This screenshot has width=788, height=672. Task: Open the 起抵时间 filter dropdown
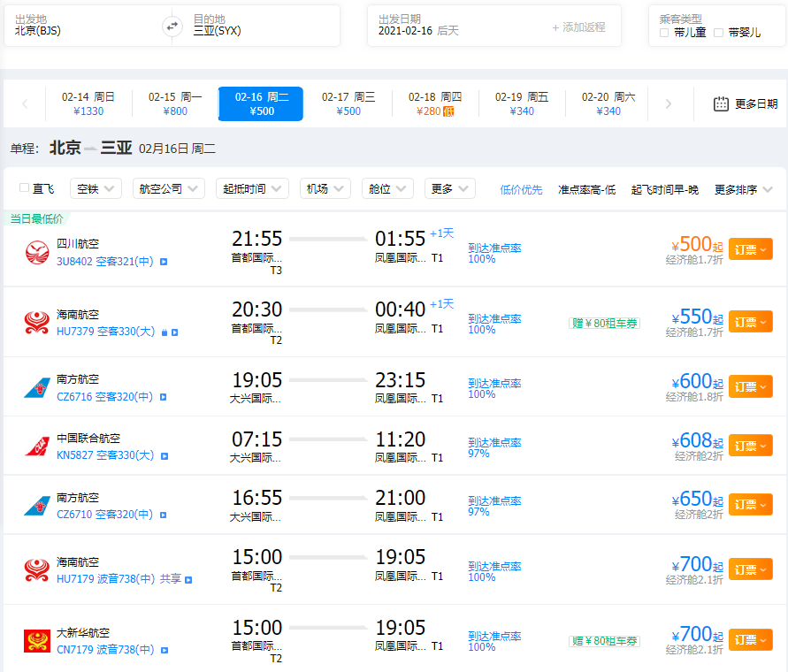coord(252,188)
